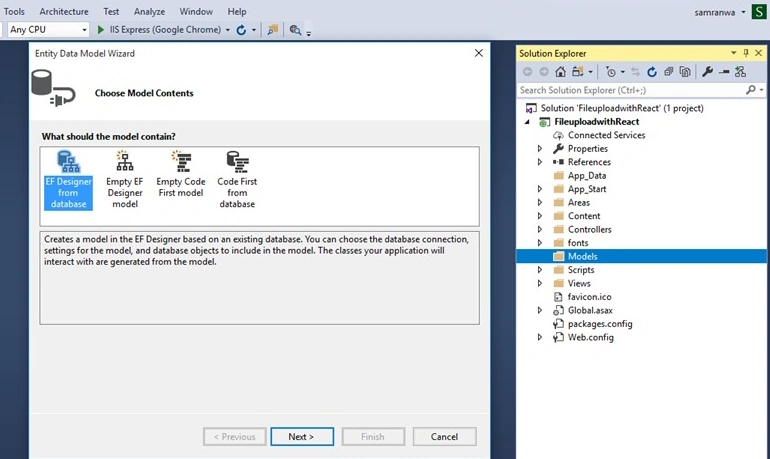
Task: Toggle Preview Selected Items icon
Action: click(x=724, y=72)
